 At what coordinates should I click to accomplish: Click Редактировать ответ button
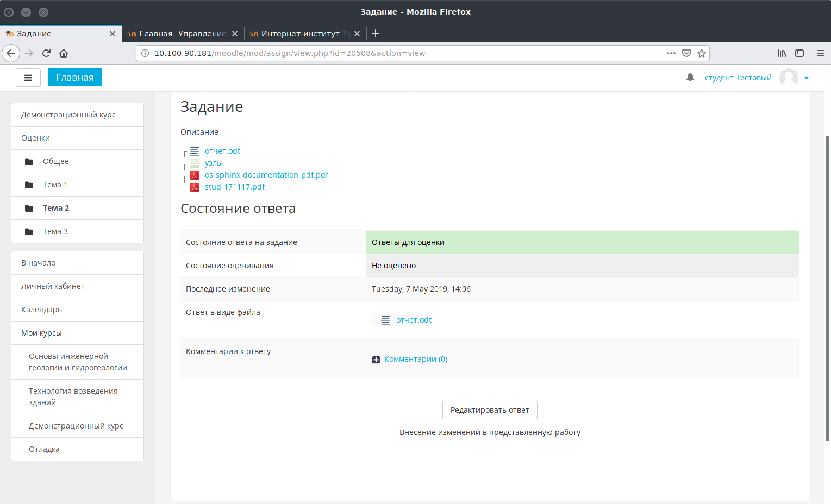(490, 410)
